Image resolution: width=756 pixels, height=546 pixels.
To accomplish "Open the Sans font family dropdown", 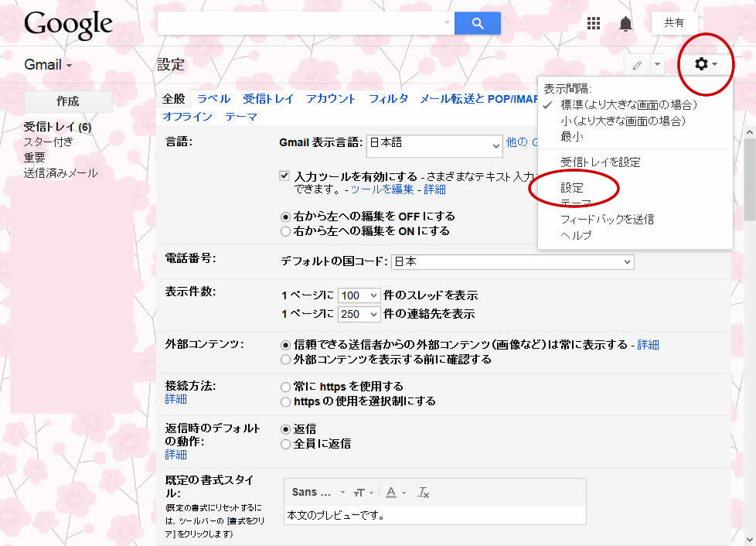I will [x=318, y=493].
